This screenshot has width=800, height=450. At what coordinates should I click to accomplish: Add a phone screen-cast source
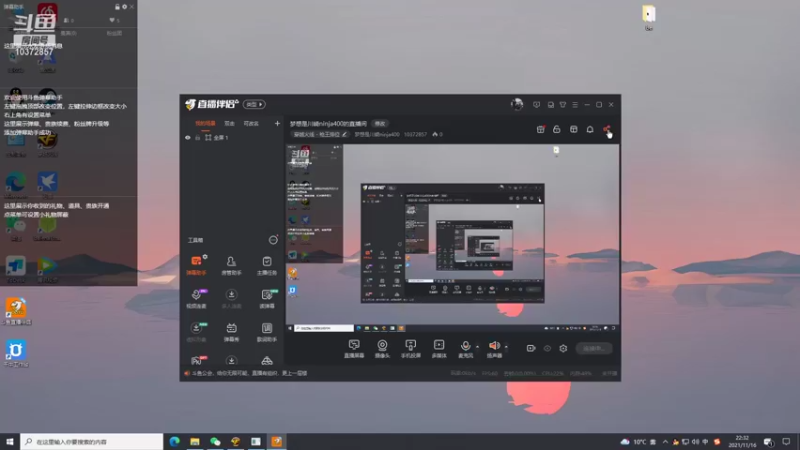click(410, 348)
